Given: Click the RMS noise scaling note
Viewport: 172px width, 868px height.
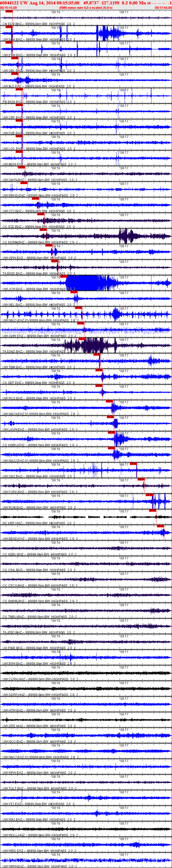Looking at the screenshot, I should pos(86,8).
